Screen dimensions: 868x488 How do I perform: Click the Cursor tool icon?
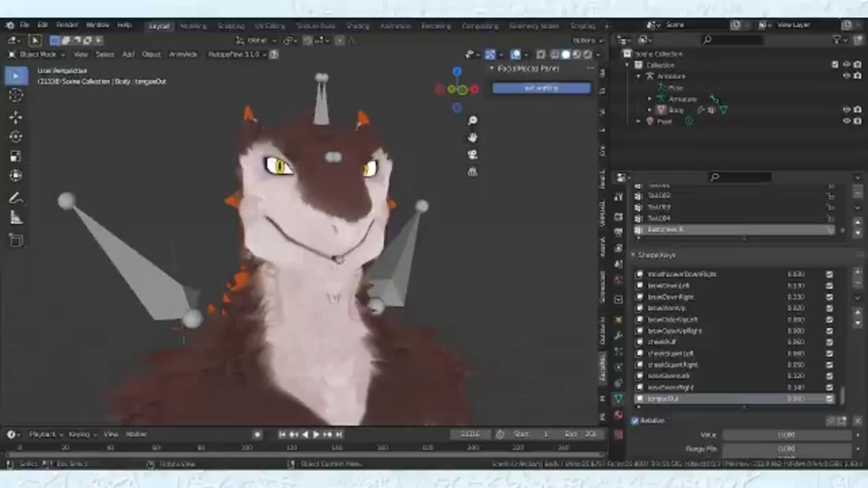16,95
